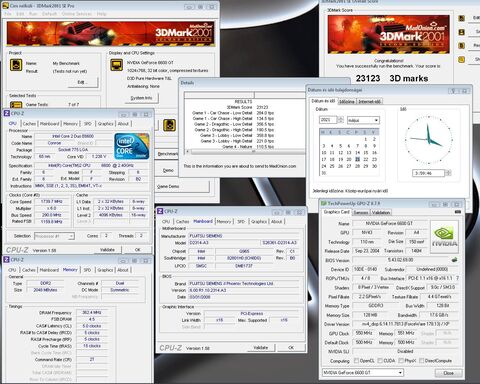This screenshot has height=384, width=480.
Task: Open the Időzóna tab in Date and Time dialog
Action: coord(347,101)
